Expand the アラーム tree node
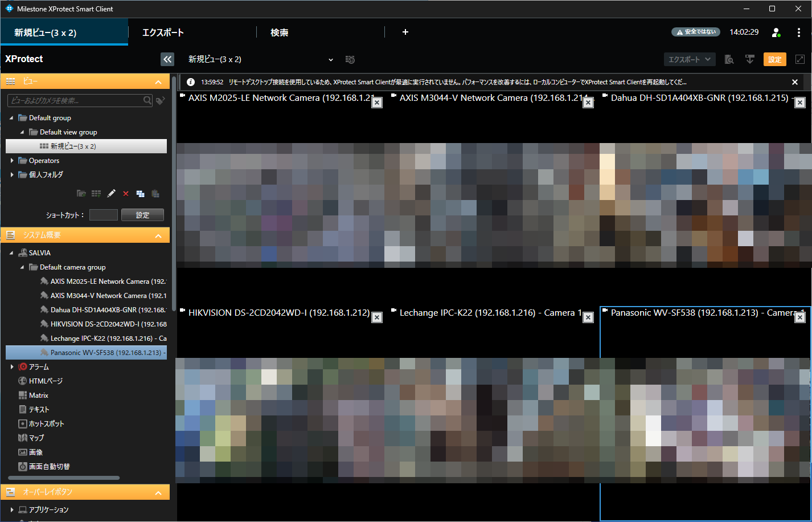This screenshot has height=522, width=812. [11, 367]
